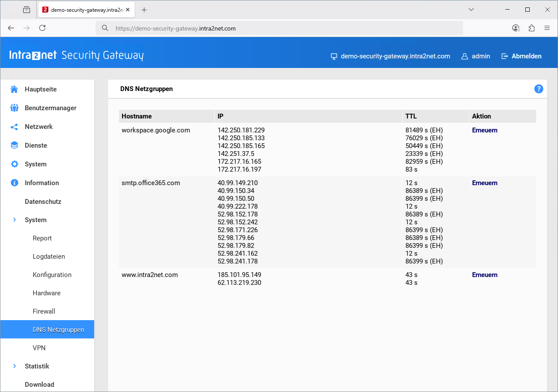This screenshot has width=558, height=392.
Task: Select the Benutzermanager users icon
Action: tap(14, 108)
